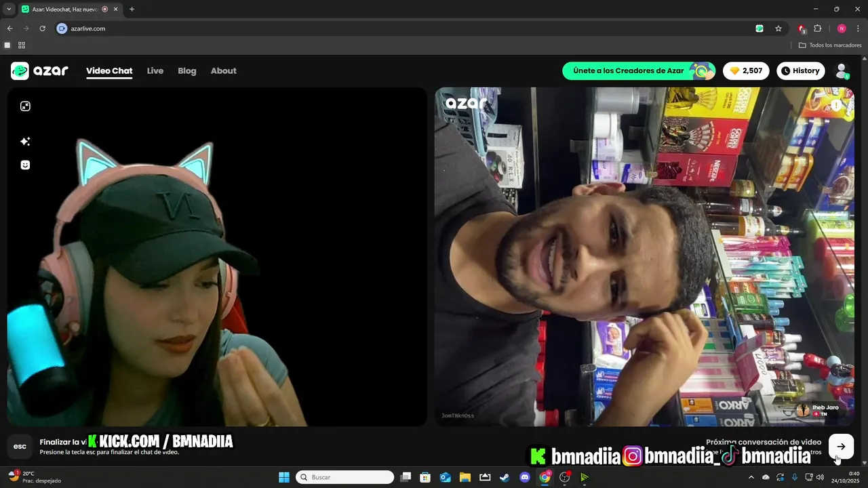Show hidden system tray icons
The height and width of the screenshot is (488, 868).
751,477
